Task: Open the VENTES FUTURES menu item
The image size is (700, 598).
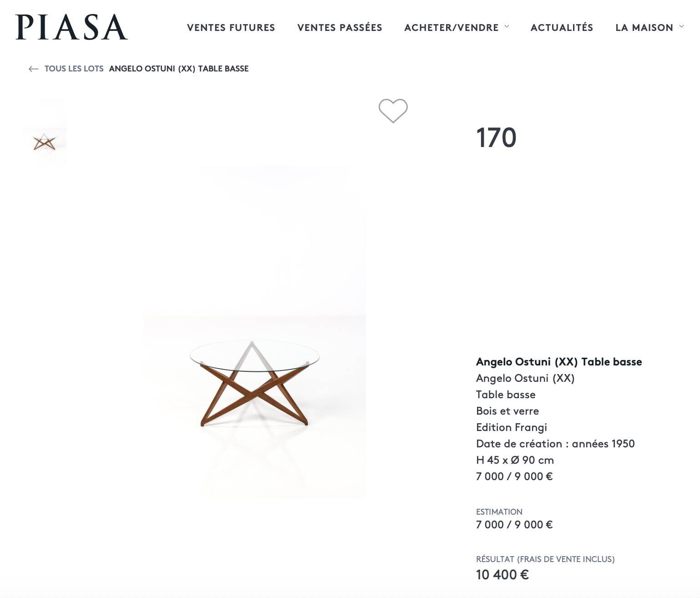Action: pos(231,28)
